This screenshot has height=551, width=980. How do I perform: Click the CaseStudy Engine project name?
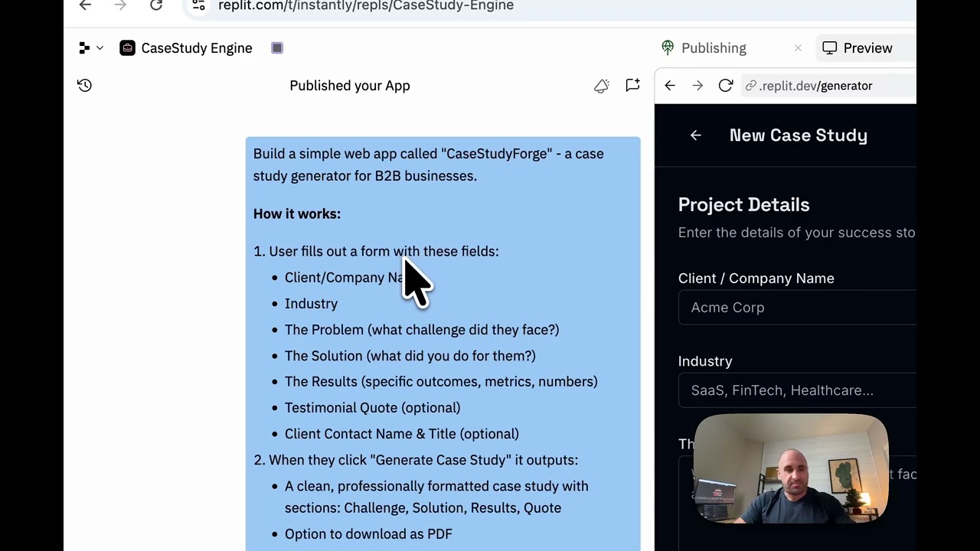[196, 48]
